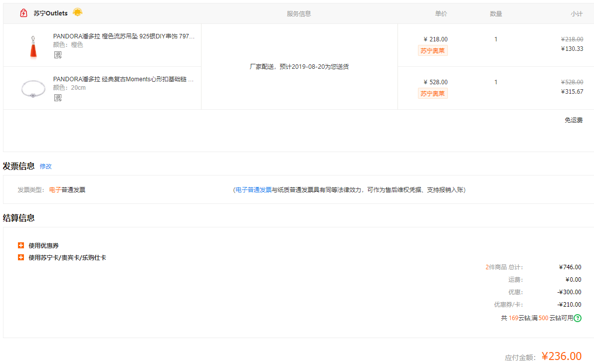
Task: Click the 颜色：20cm attribute text
Action: coord(69,87)
